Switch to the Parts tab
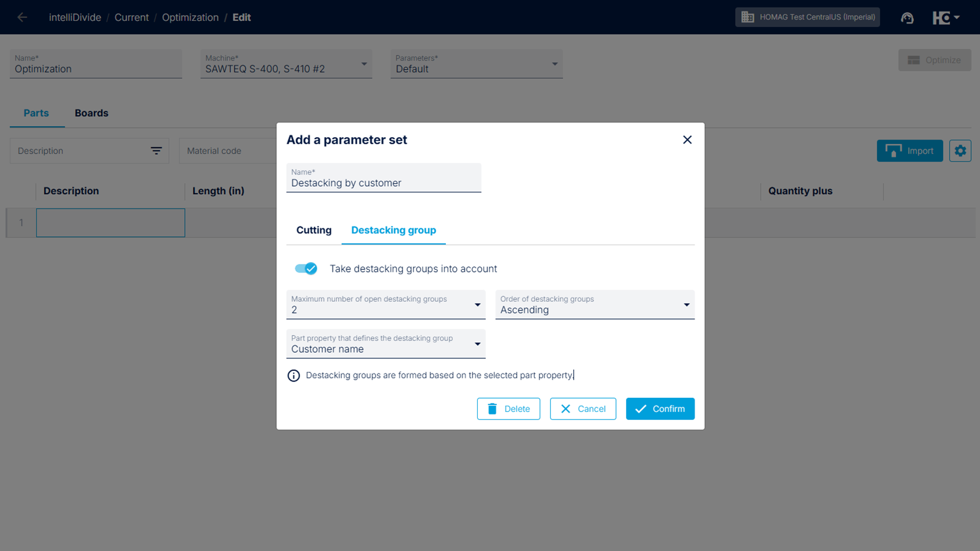The height and width of the screenshot is (551, 980). coord(36,113)
